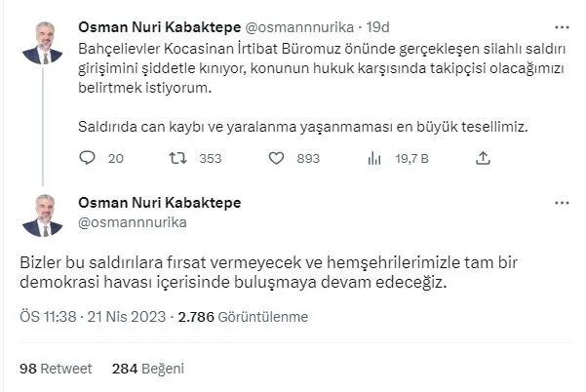
Task: Click the share upload icon on first tweet
Action: pyautogui.click(x=482, y=159)
